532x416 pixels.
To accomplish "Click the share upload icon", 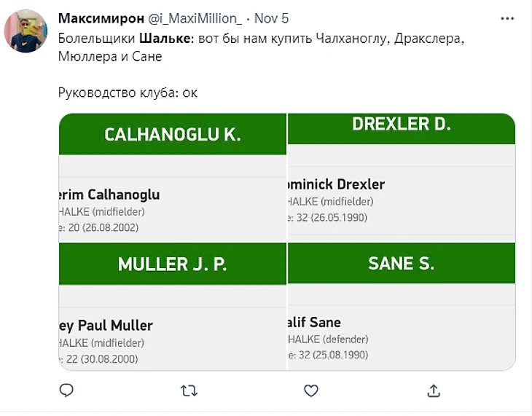I will pyautogui.click(x=433, y=391).
